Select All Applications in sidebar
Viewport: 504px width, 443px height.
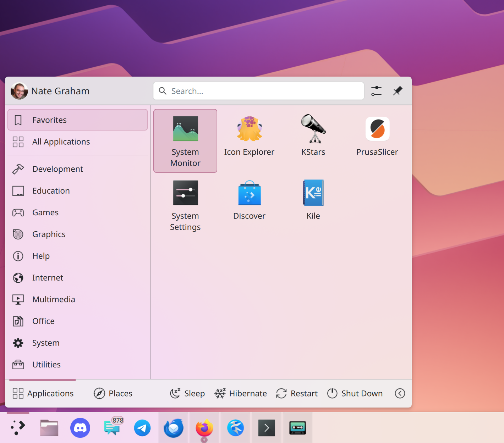click(61, 142)
